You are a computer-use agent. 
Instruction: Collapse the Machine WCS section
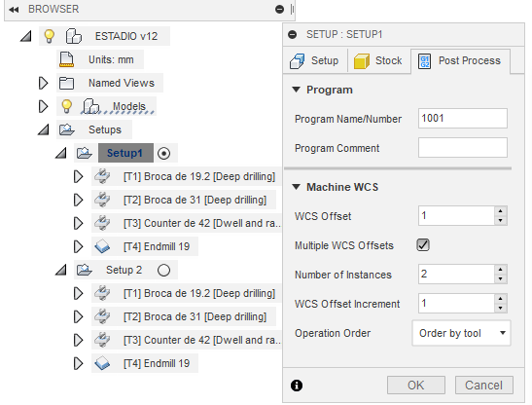tap(297, 187)
